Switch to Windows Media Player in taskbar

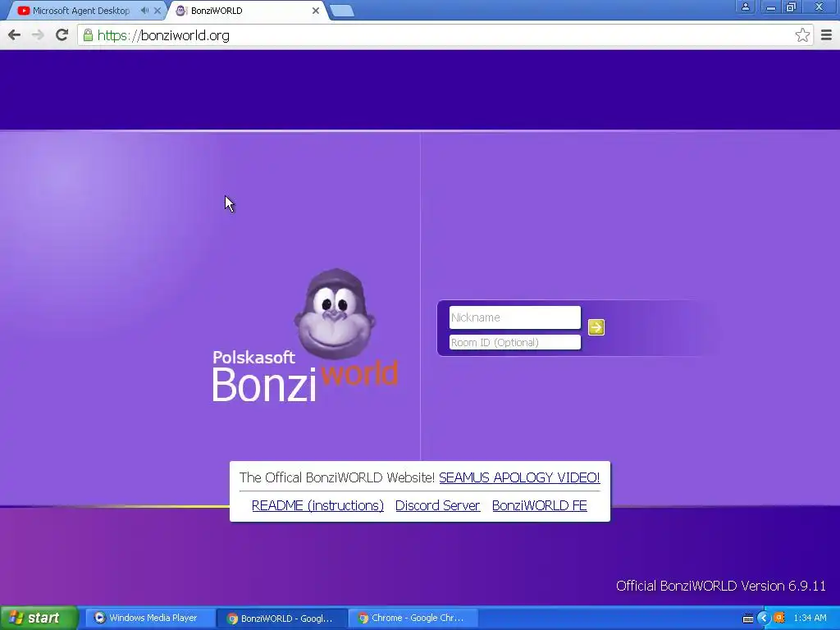148,618
